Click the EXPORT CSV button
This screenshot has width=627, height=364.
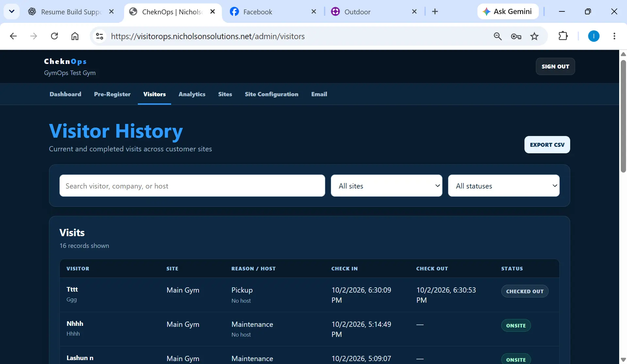(547, 145)
